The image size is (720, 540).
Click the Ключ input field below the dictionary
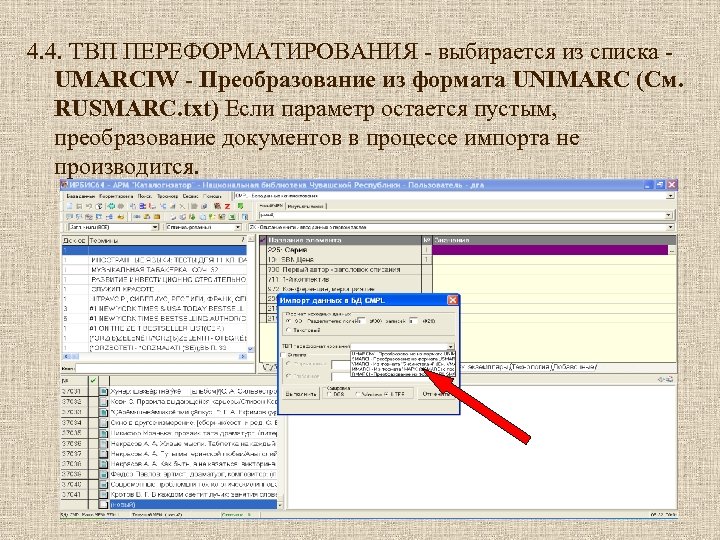click(164, 368)
